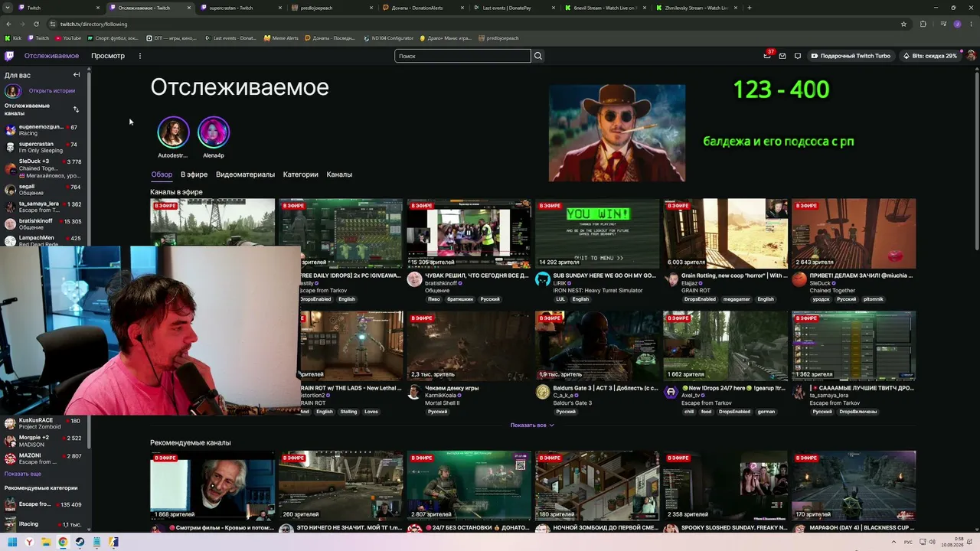Click the 'Подарочный Twitch Turbo' button
This screenshot has height=551, width=980.
pyautogui.click(x=851, y=56)
